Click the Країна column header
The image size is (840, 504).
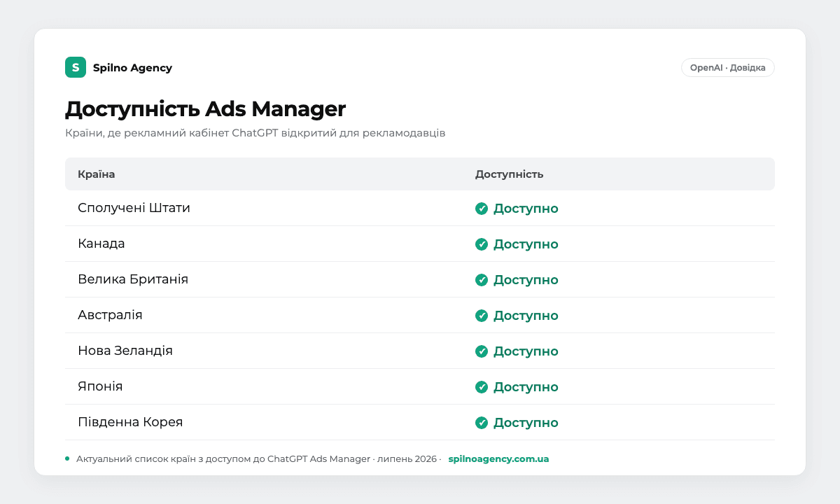pyautogui.click(x=97, y=174)
